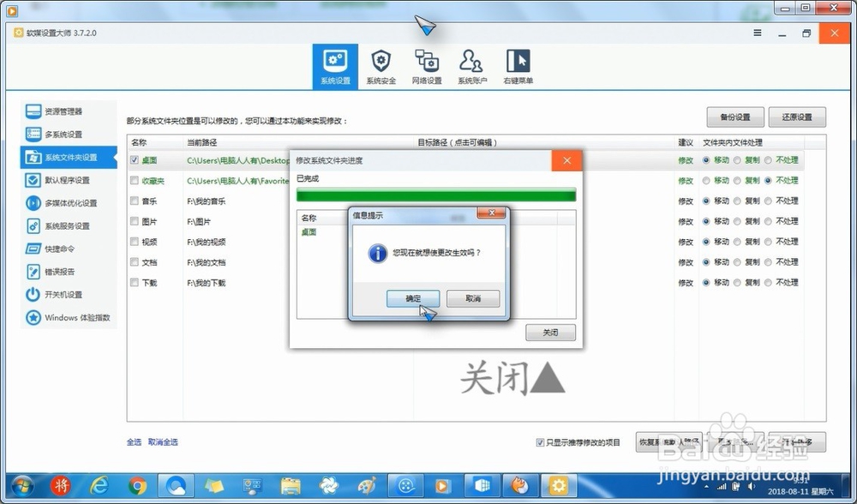857x504 pixels.
Task: Open the hamburger menu in title bar
Action: pos(758,33)
